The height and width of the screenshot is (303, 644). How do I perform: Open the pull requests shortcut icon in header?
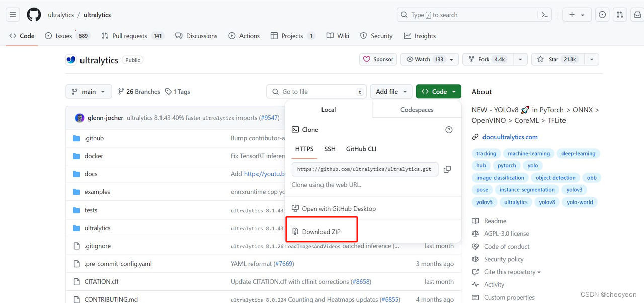(x=620, y=15)
